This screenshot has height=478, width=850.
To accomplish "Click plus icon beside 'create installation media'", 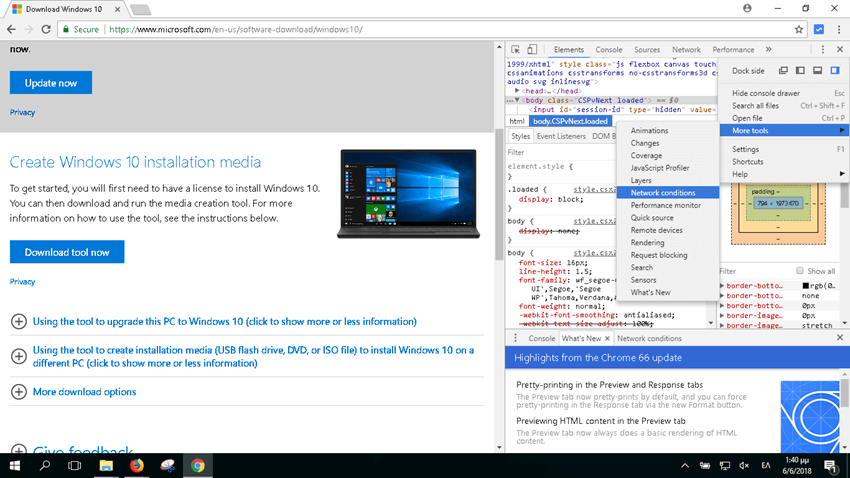I will 18,356.
